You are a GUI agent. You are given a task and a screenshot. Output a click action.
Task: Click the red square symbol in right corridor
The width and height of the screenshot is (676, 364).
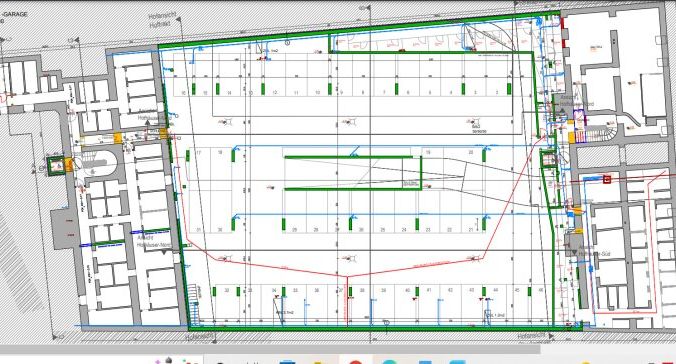[x=607, y=179]
